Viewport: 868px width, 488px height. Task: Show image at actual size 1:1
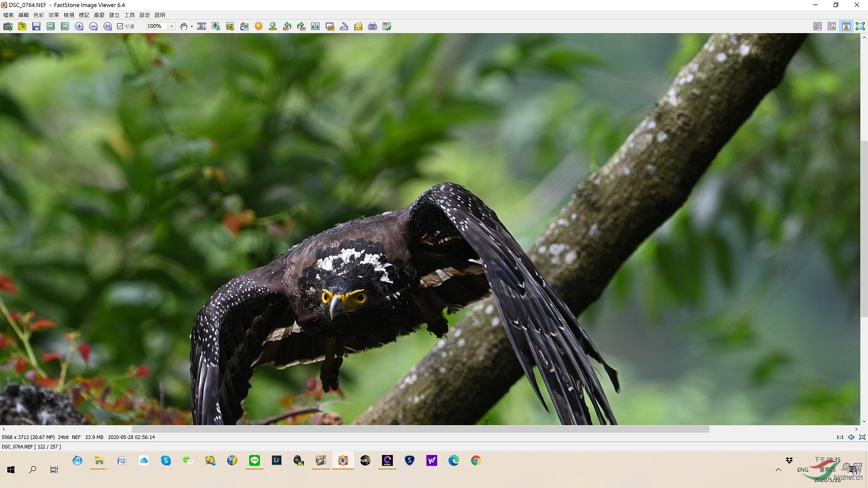(108, 26)
